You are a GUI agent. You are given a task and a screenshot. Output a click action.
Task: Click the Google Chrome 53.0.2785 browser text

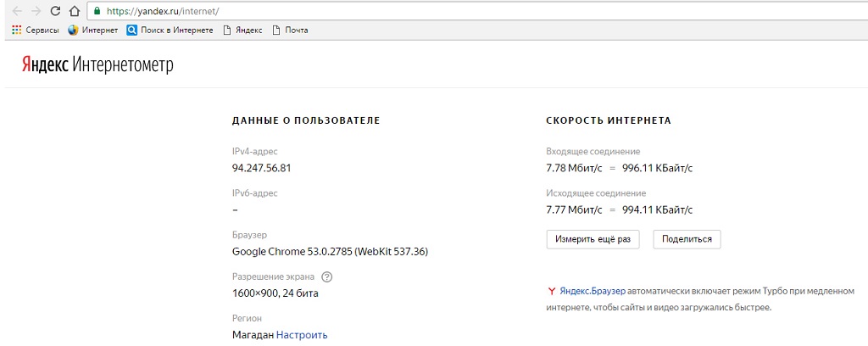pyautogui.click(x=330, y=252)
